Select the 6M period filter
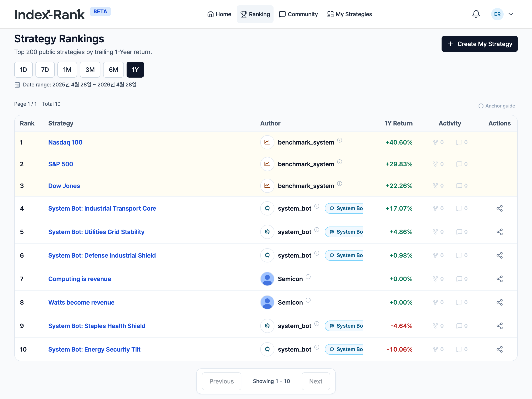532x399 pixels. (113, 70)
